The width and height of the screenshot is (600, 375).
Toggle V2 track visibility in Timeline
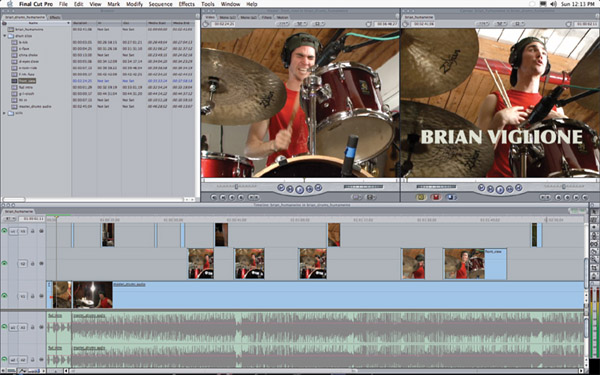(4, 263)
